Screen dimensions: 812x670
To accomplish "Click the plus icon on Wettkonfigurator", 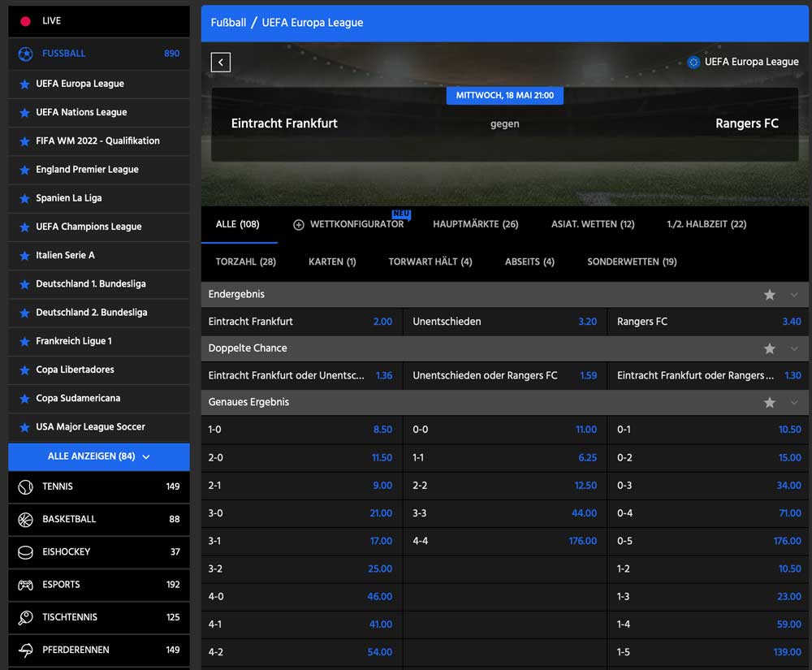I will (299, 225).
